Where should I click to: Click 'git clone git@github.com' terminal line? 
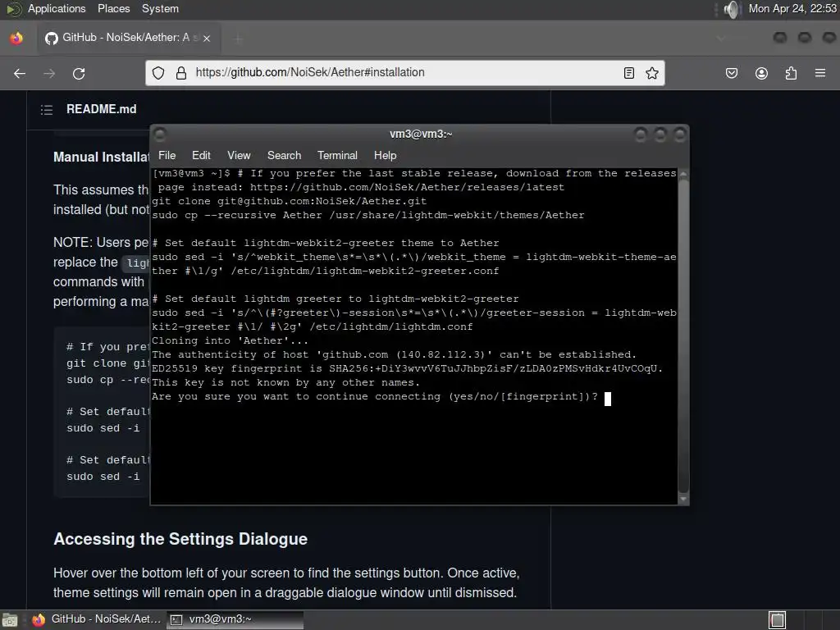click(290, 202)
